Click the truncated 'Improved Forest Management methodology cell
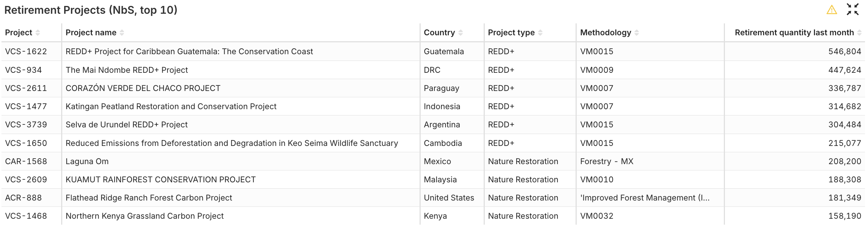Image resolution: width=868 pixels, height=228 pixels. [x=645, y=198]
